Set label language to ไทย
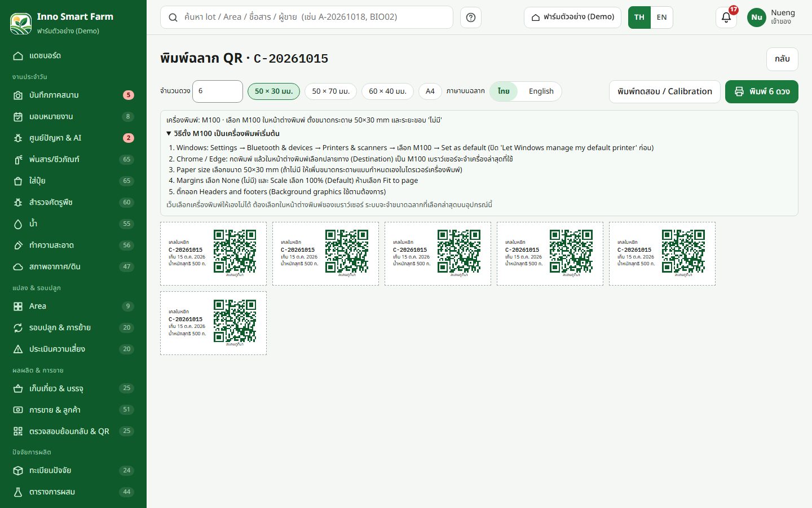 click(504, 91)
